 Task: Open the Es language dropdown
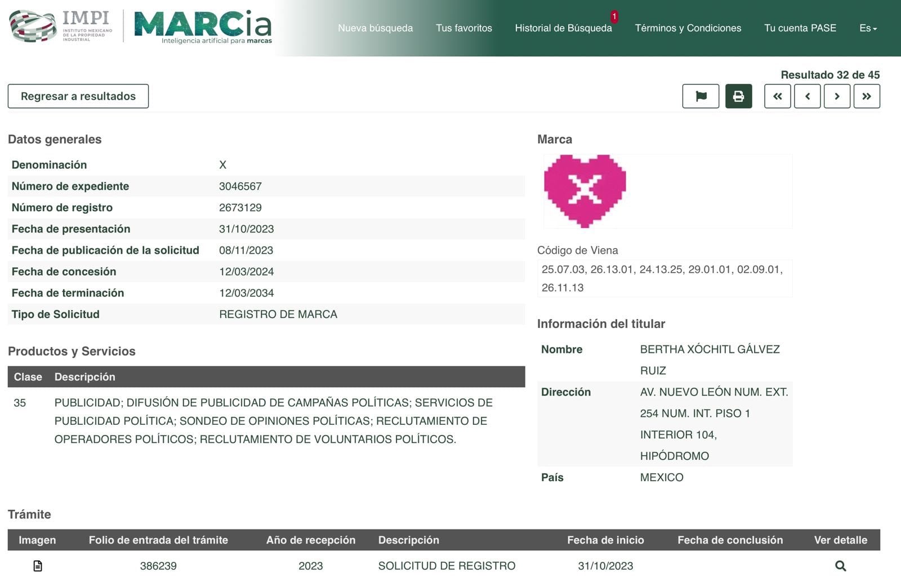(x=868, y=28)
